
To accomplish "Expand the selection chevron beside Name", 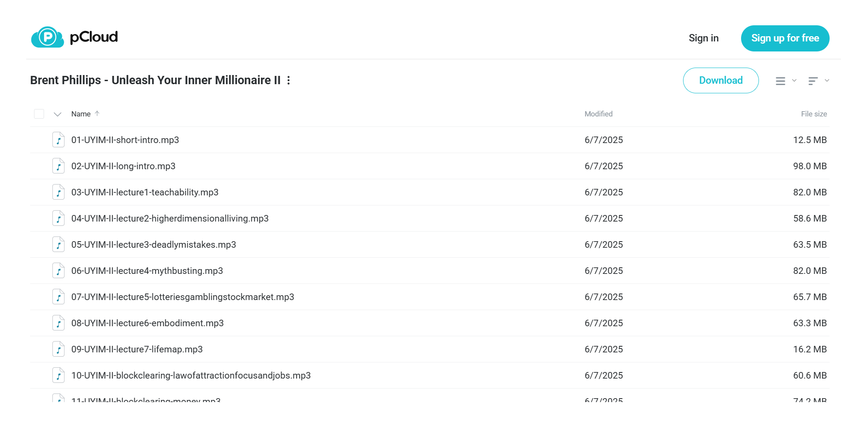I will coord(58,114).
